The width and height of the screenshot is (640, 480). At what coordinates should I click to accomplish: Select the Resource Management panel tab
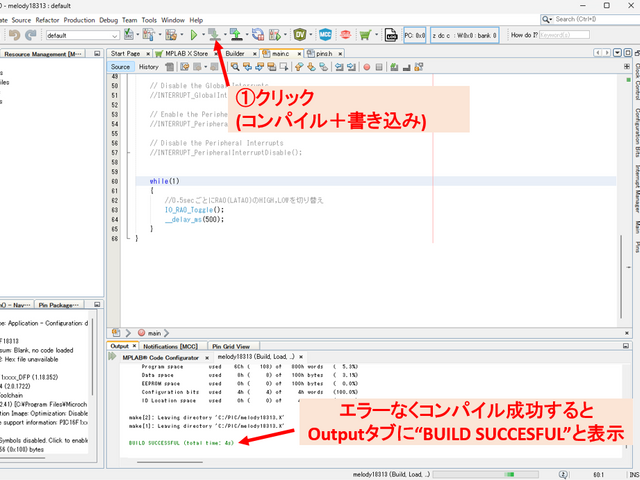(42, 54)
